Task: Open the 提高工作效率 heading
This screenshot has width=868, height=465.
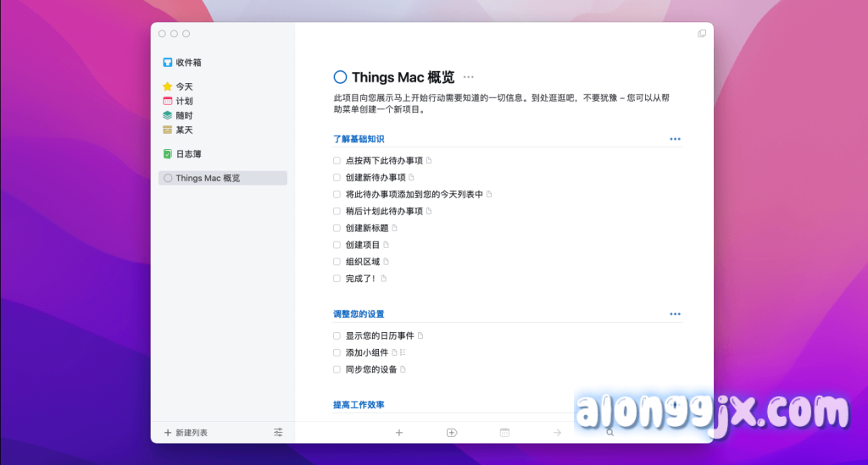Action: point(359,405)
